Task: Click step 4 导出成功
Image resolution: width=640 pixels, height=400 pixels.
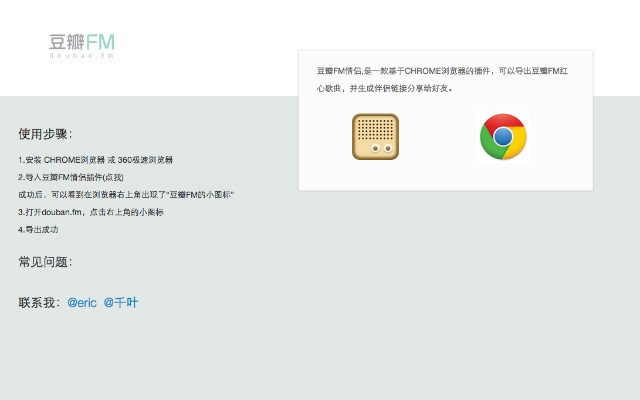Action: click(38, 229)
